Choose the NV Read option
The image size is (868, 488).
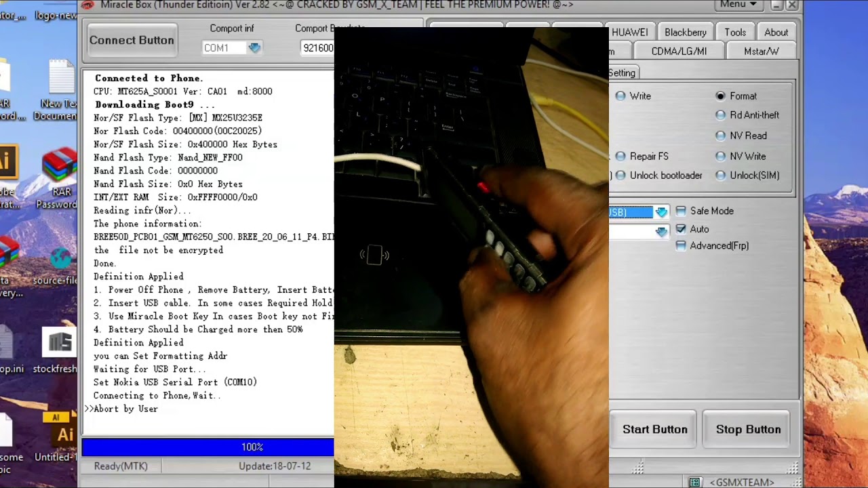tap(741, 136)
